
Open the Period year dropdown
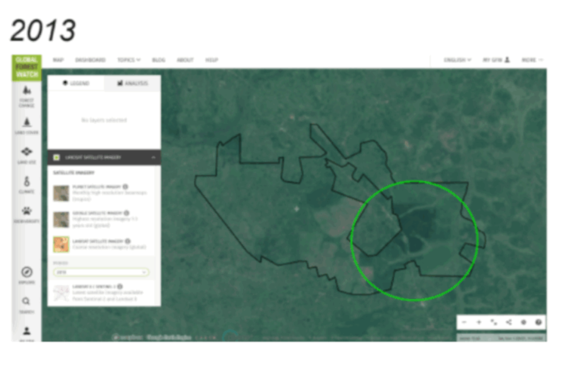pos(101,272)
